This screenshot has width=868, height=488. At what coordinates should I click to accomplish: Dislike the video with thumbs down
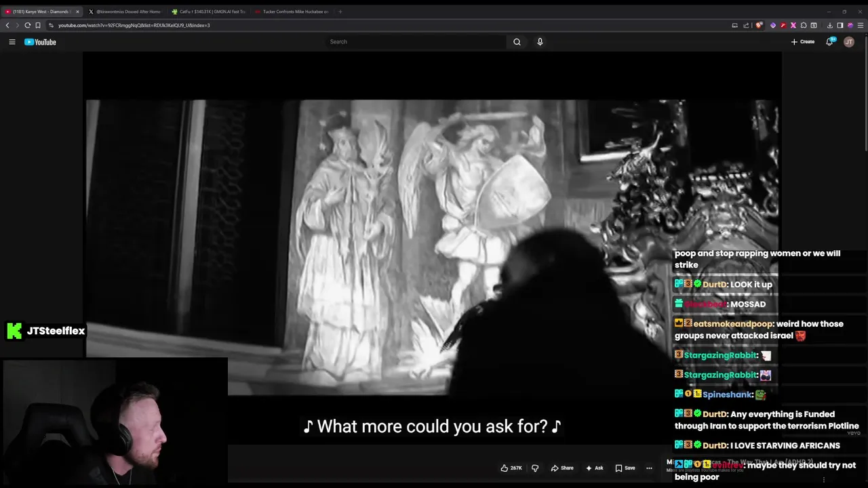click(535, 468)
